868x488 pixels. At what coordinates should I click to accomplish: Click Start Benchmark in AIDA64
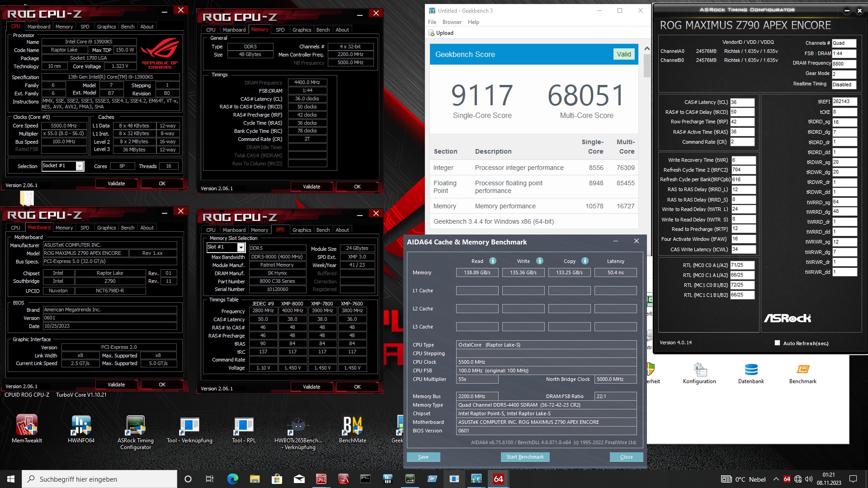(x=525, y=457)
